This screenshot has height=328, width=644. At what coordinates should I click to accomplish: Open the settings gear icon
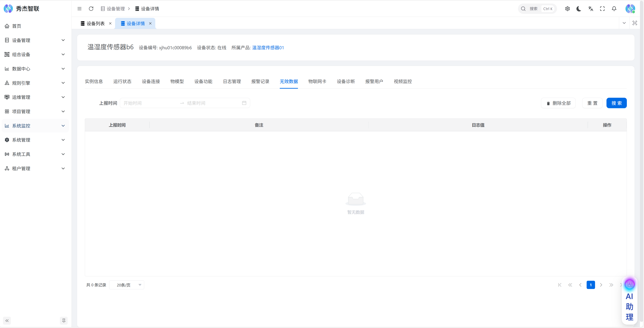567,9
